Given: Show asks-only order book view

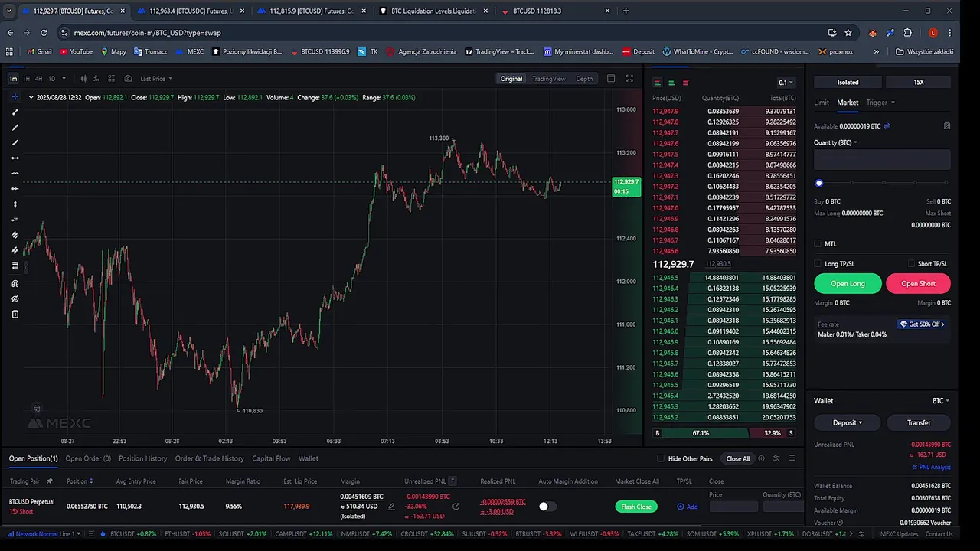Looking at the screenshot, I should pyautogui.click(x=686, y=83).
